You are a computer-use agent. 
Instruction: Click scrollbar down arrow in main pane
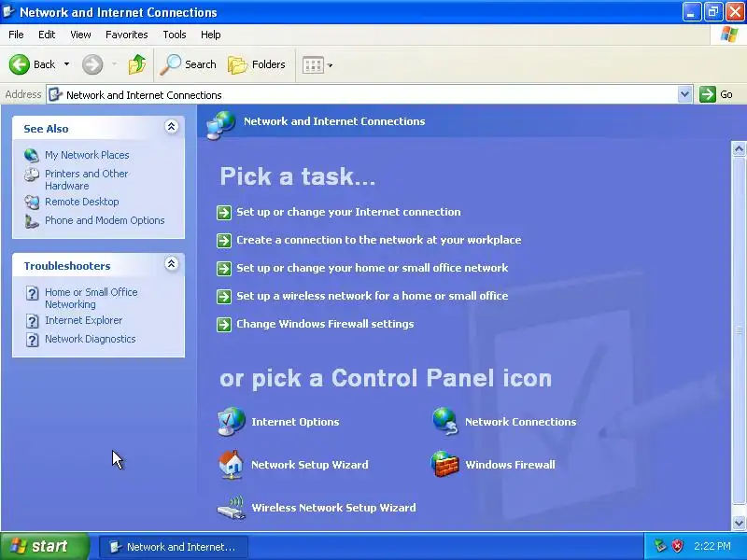tap(739, 523)
